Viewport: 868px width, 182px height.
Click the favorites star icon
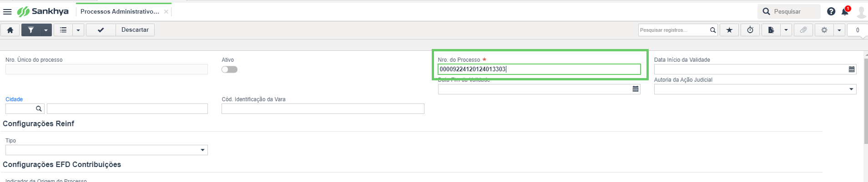pyautogui.click(x=729, y=30)
